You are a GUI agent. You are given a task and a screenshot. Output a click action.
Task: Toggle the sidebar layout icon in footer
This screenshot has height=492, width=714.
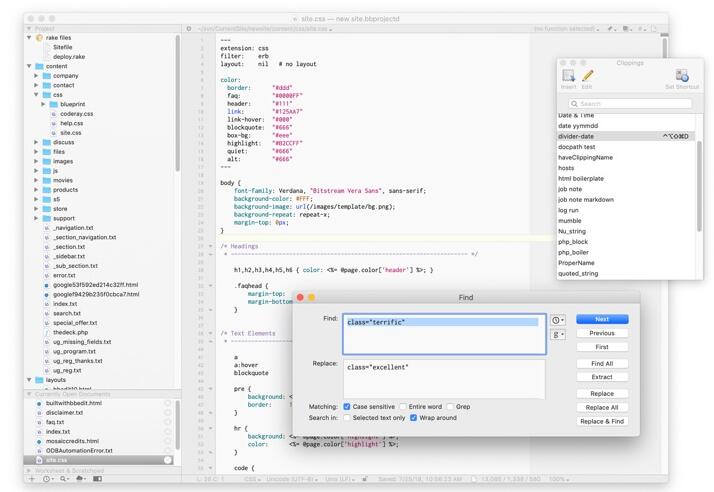tap(97, 479)
